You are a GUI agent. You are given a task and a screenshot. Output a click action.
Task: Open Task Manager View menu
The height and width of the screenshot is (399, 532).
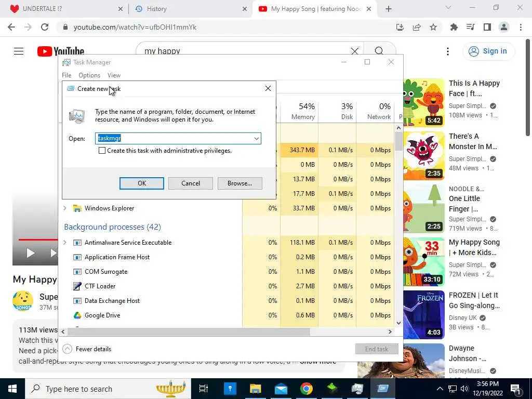coord(114,75)
